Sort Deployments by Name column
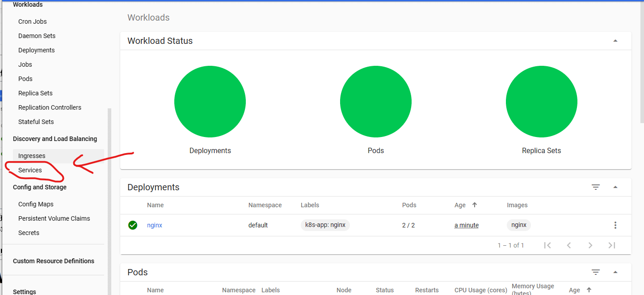This screenshot has height=295, width=644. coord(156,205)
